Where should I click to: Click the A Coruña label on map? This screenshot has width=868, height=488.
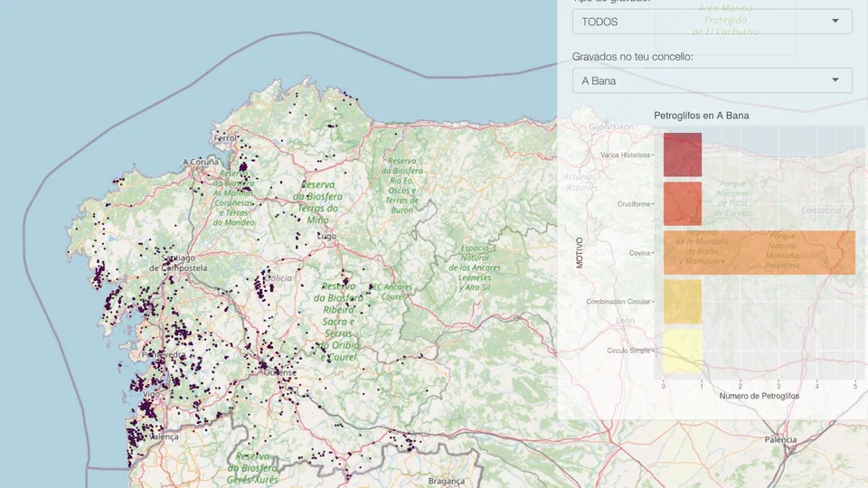tap(201, 162)
